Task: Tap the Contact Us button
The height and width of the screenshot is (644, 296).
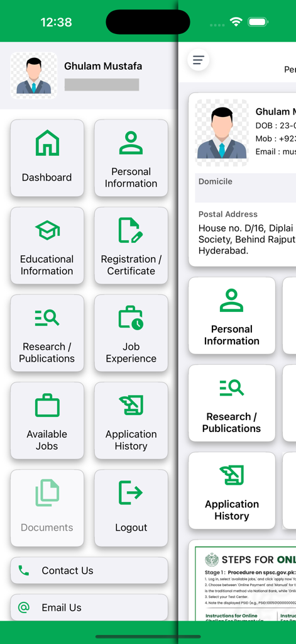Action: (x=89, y=570)
